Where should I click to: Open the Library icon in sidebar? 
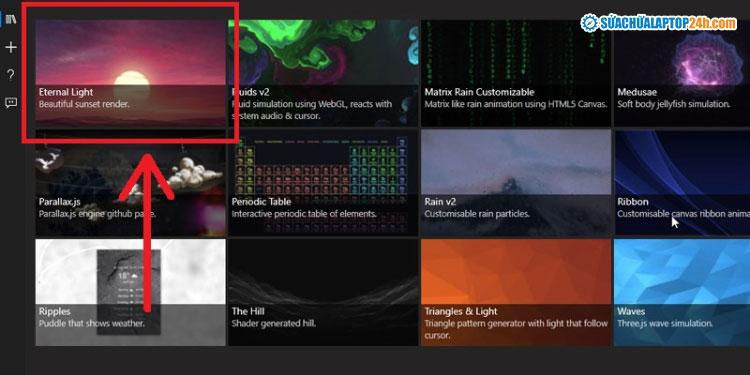click(x=11, y=20)
